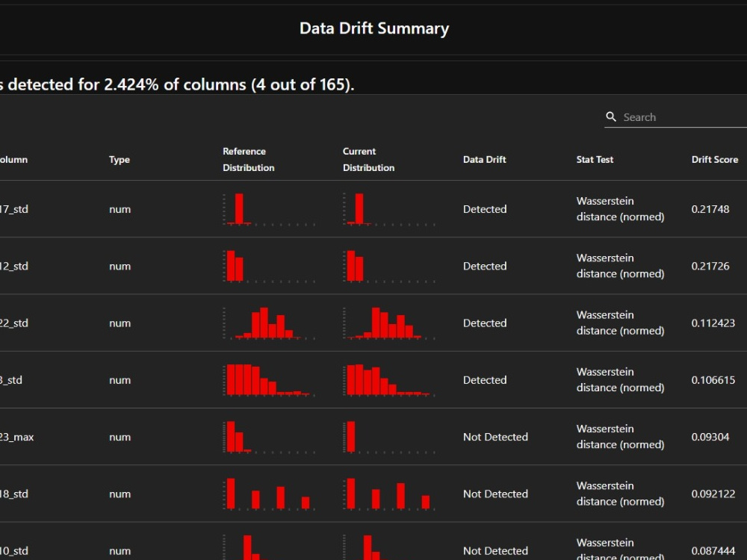Sort by Reference Distribution header
The image size is (747, 560).
[248, 160]
